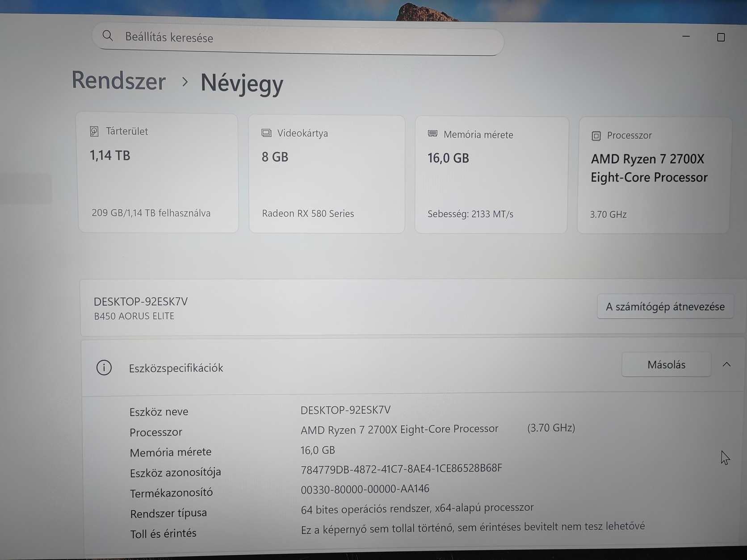Viewport: 747px width, 560px height.
Task: Open the Memória mérete 16,0 GB card
Action: pos(491,175)
